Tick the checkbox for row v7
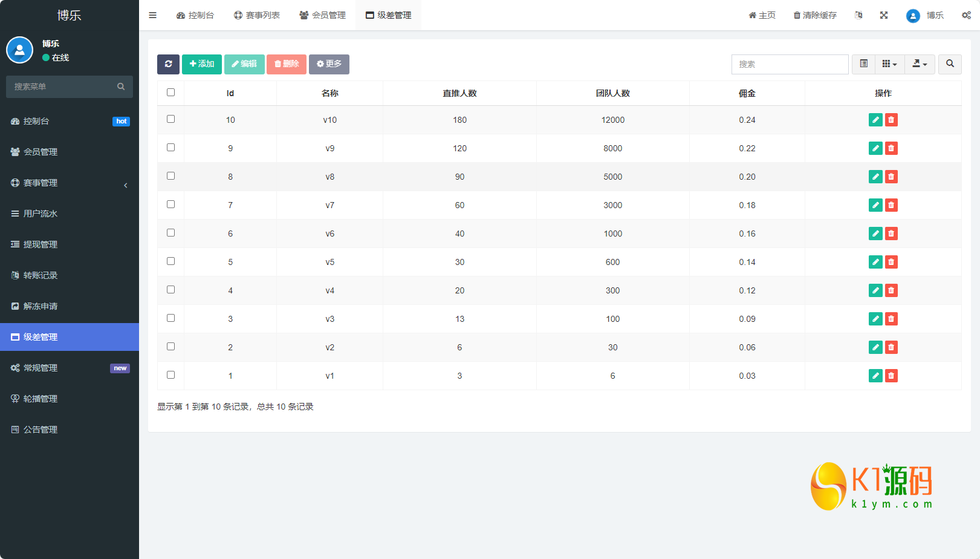Image resolution: width=980 pixels, height=559 pixels. [170, 204]
